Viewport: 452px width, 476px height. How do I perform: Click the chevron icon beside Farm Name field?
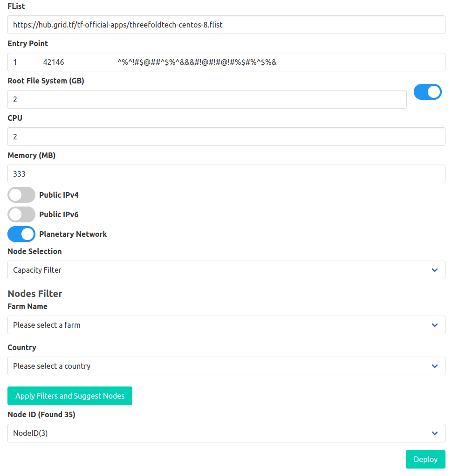434,325
